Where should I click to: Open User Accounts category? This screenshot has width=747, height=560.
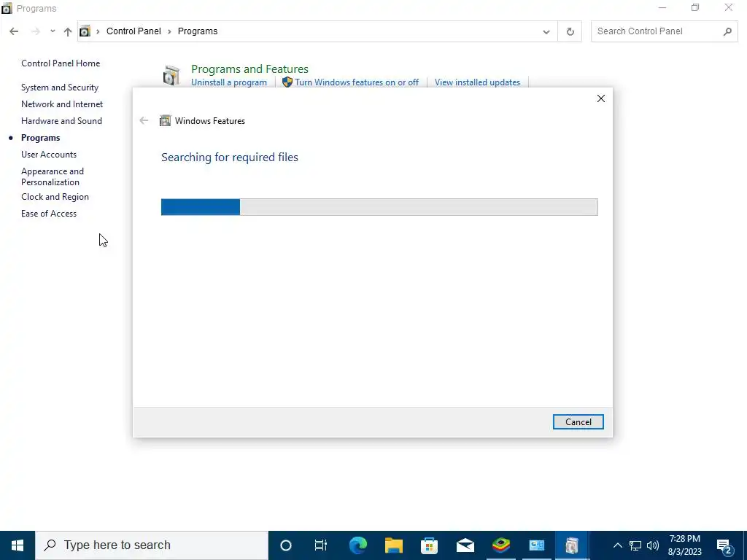click(x=49, y=155)
